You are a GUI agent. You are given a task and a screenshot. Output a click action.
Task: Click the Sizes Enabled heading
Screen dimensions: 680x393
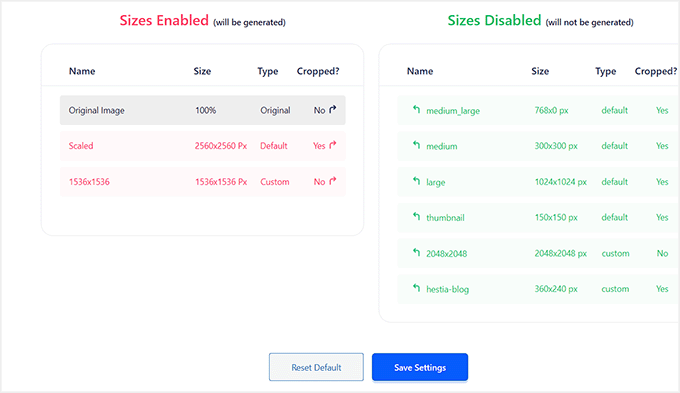coord(164,20)
